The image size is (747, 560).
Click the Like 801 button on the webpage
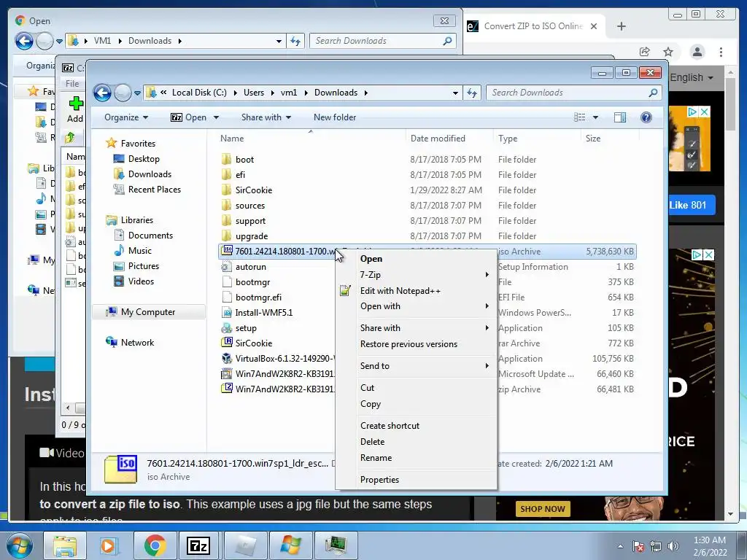[x=692, y=205]
